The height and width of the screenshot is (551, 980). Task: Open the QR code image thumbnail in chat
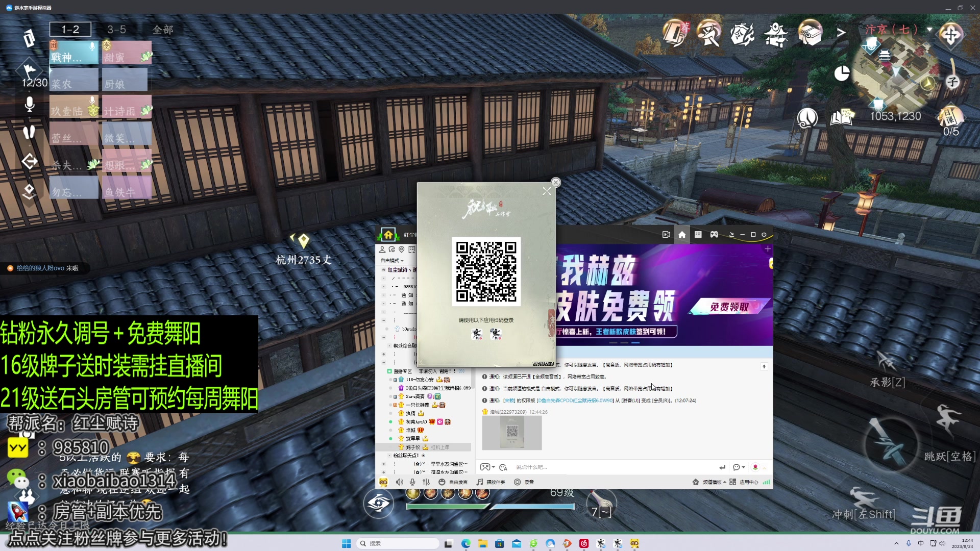click(512, 433)
